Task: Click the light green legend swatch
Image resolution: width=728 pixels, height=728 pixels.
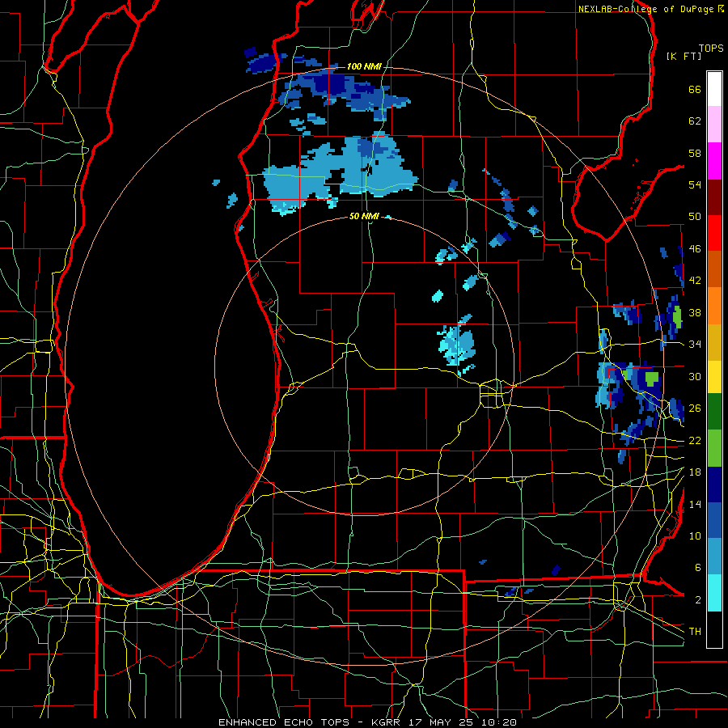Action: 714,448
